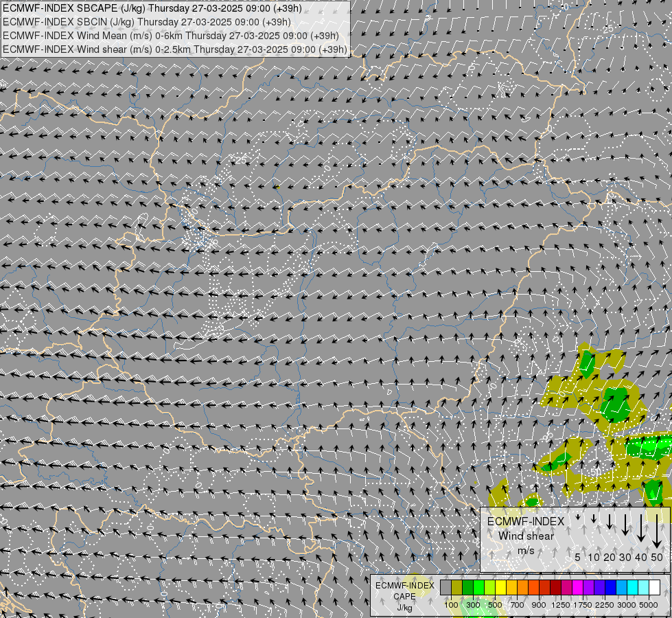
Task: Pick the azure sky-blue CAPE swatch
Action: tap(621, 587)
